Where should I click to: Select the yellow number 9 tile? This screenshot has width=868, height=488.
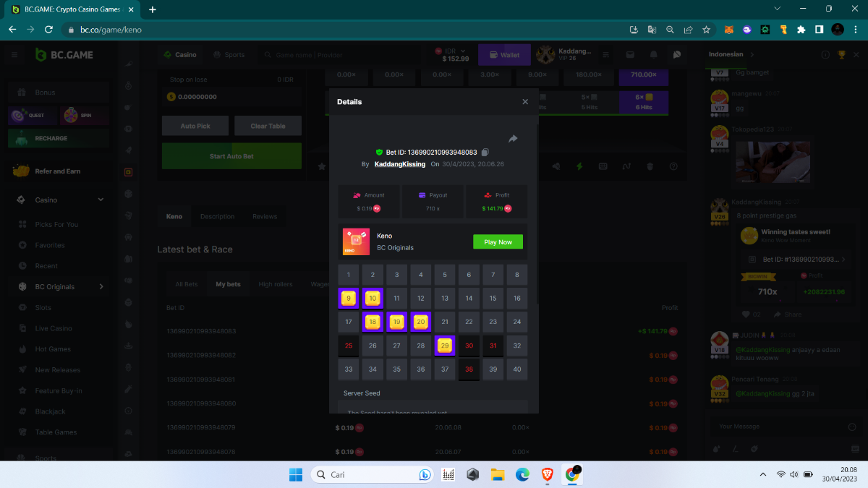pyautogui.click(x=349, y=298)
